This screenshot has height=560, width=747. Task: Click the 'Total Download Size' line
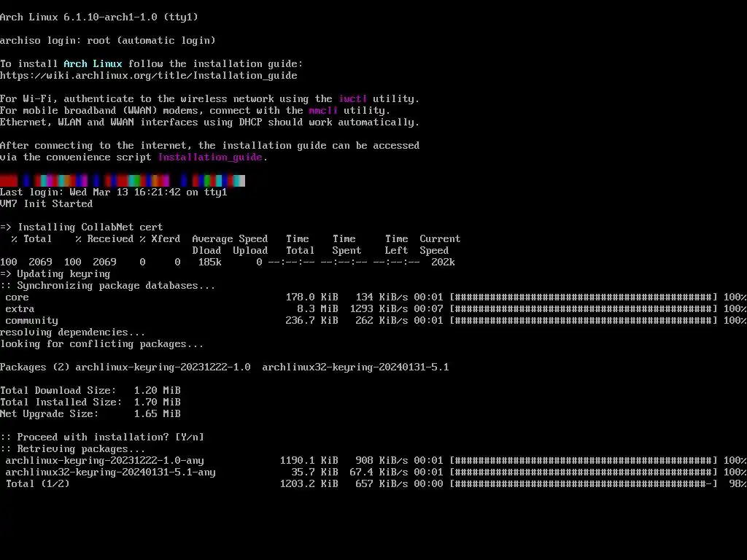click(x=90, y=391)
